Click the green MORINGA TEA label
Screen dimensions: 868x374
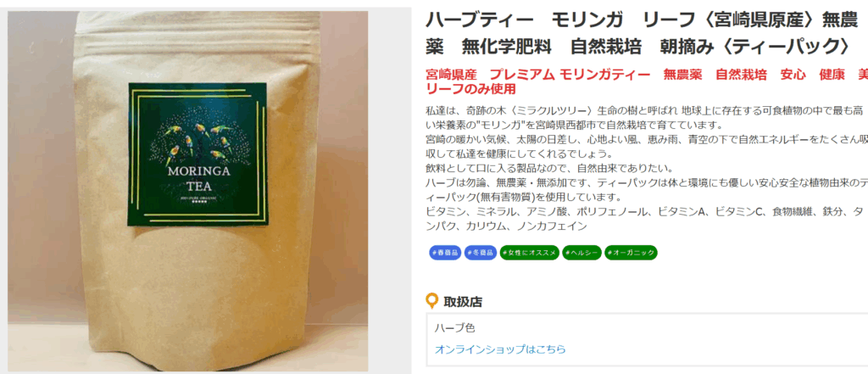[198, 154]
